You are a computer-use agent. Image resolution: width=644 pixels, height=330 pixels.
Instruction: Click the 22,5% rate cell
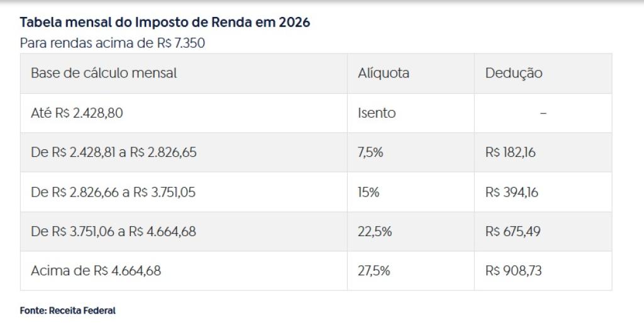(x=375, y=231)
